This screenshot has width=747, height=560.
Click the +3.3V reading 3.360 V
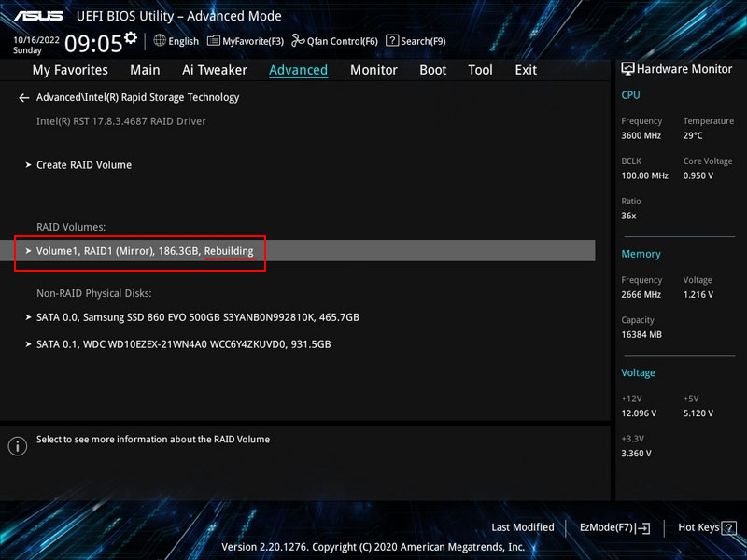click(636, 454)
